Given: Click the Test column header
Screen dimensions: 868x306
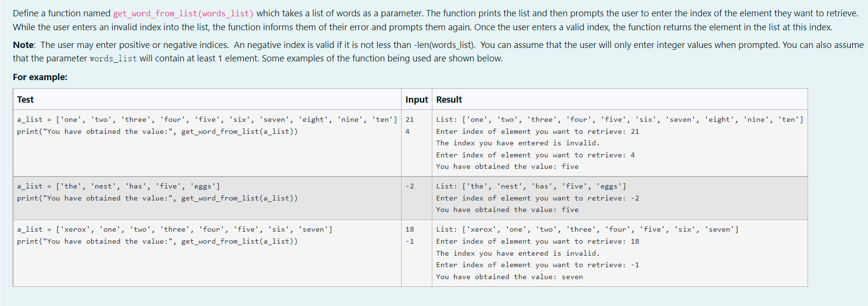Looking at the screenshot, I should click(25, 100).
